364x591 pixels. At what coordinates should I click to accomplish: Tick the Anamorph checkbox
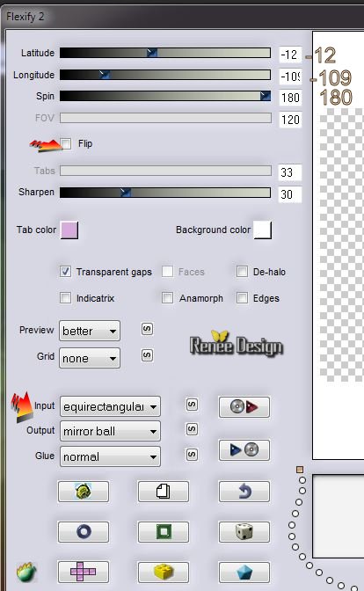[167, 298]
